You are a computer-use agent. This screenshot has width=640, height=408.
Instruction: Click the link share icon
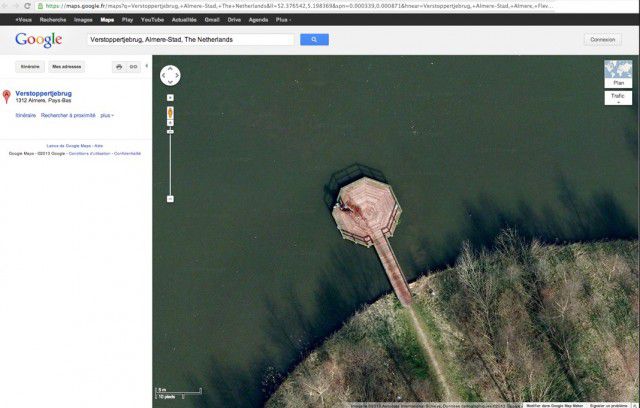(x=134, y=67)
